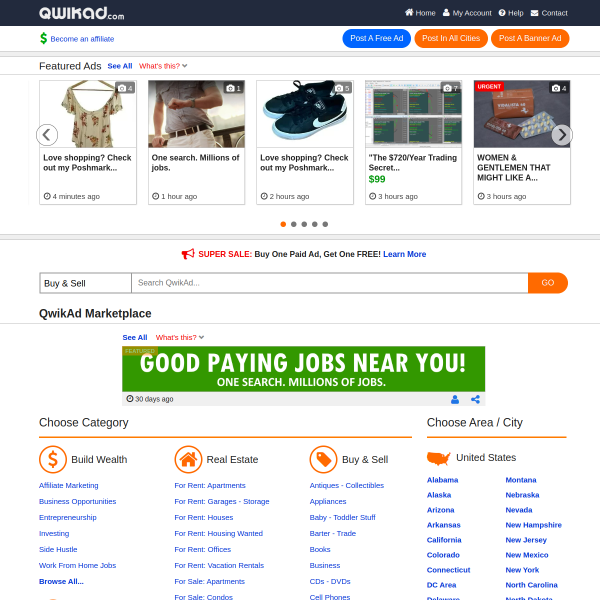Open the Buy & Sell category dropdown

click(x=85, y=283)
